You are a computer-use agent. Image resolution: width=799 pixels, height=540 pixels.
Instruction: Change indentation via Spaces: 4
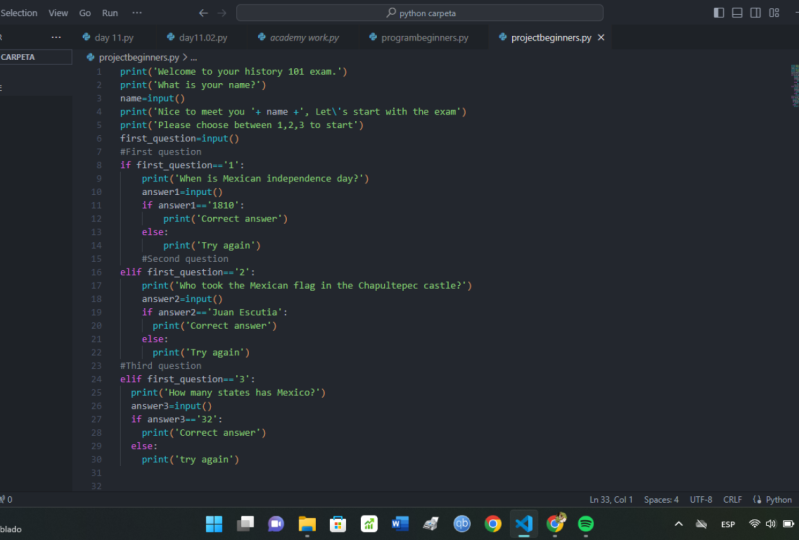pyautogui.click(x=661, y=500)
